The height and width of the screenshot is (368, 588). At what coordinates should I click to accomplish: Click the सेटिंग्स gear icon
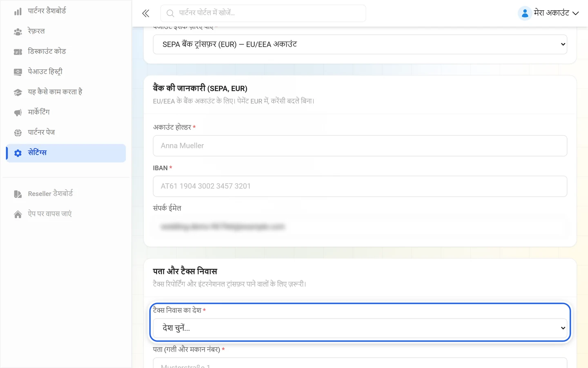18,153
